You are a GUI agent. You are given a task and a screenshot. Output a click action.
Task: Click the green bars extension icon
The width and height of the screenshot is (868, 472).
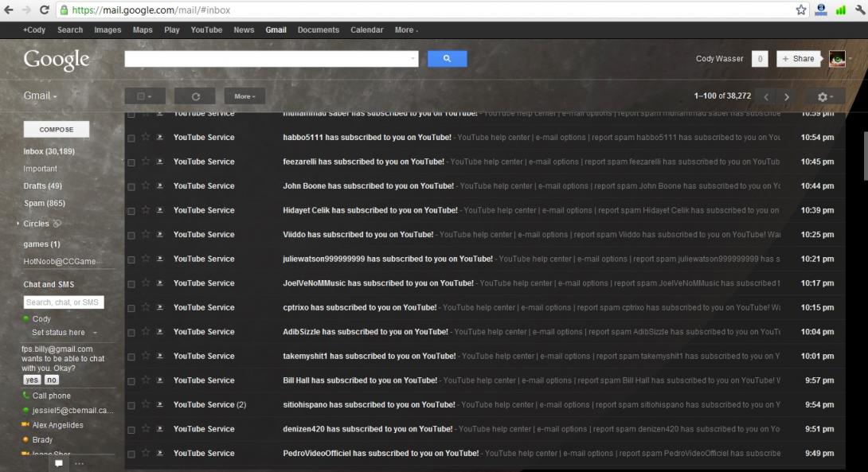click(841, 10)
